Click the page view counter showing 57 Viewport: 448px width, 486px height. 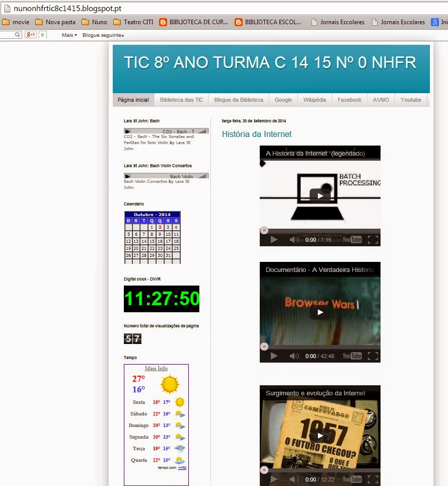pyautogui.click(x=132, y=338)
